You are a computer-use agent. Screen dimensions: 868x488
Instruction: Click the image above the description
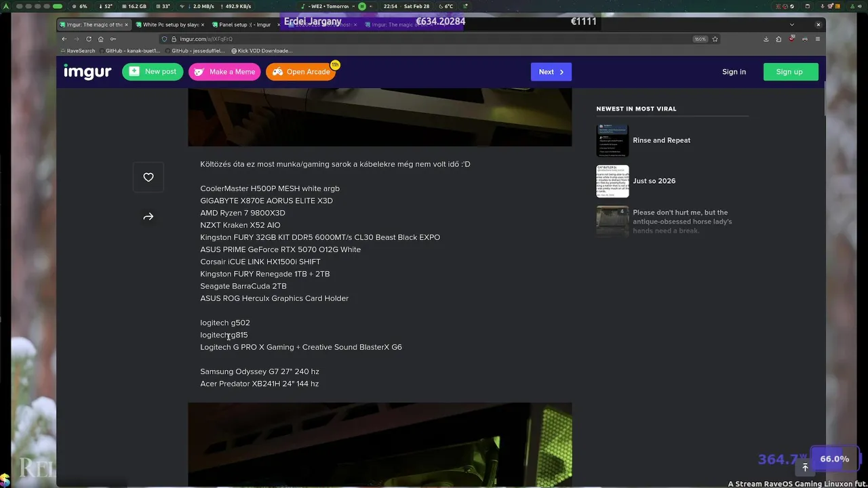tap(380, 117)
